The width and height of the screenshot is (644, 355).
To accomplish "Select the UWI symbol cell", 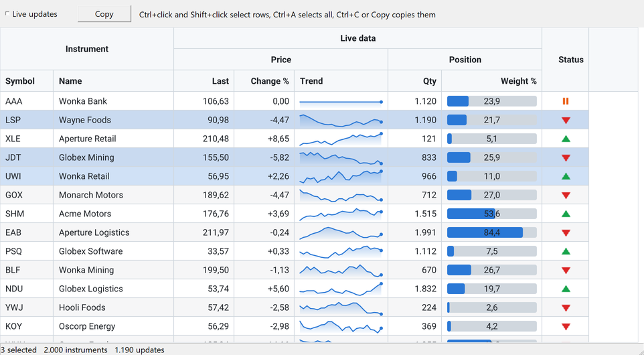I will 27,176.
